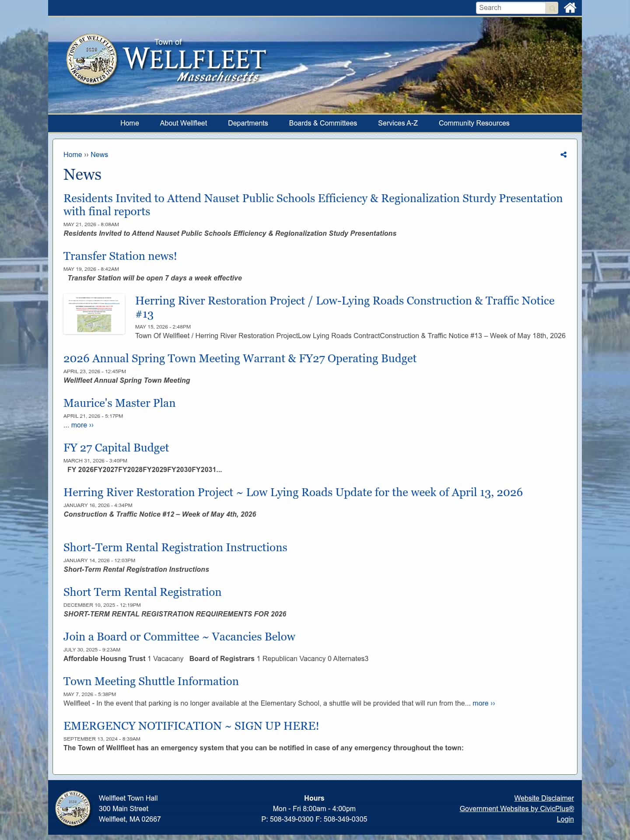Click 'Wellfleet Annual Spring Town Meeting' summary text
The image size is (630, 840).
pyautogui.click(x=127, y=380)
